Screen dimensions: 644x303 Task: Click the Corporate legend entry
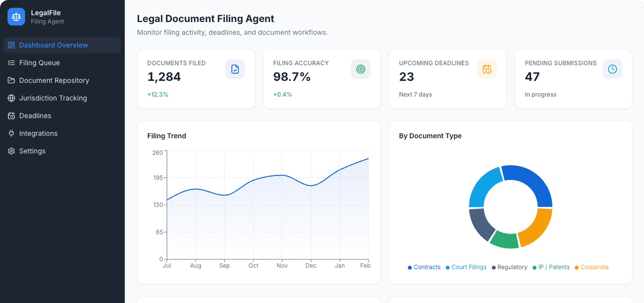(x=592, y=267)
